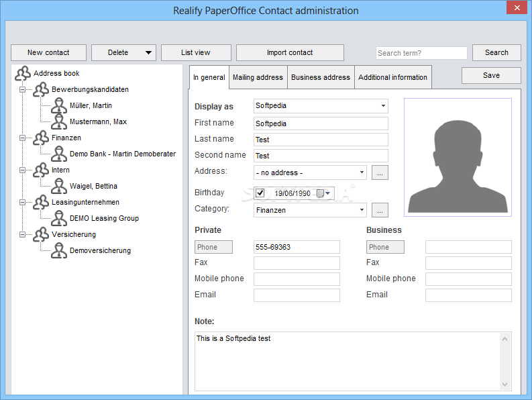Switch to the In general tab

[209, 77]
